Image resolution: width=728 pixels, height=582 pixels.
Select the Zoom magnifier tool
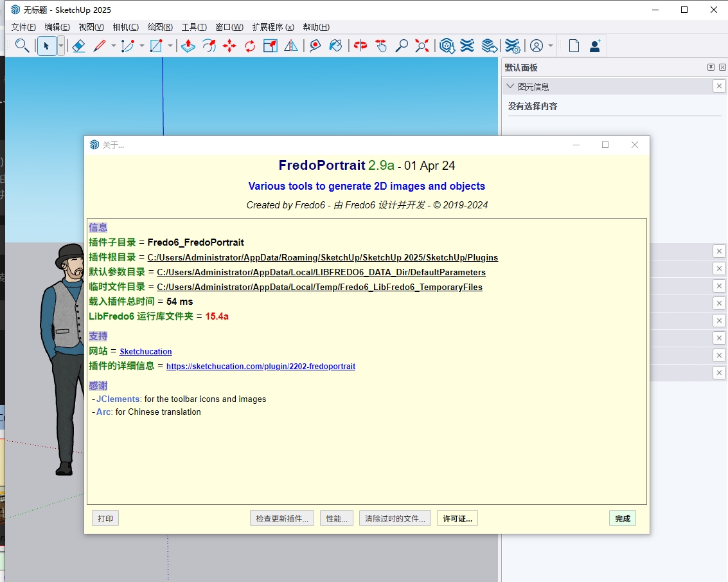tap(401, 46)
